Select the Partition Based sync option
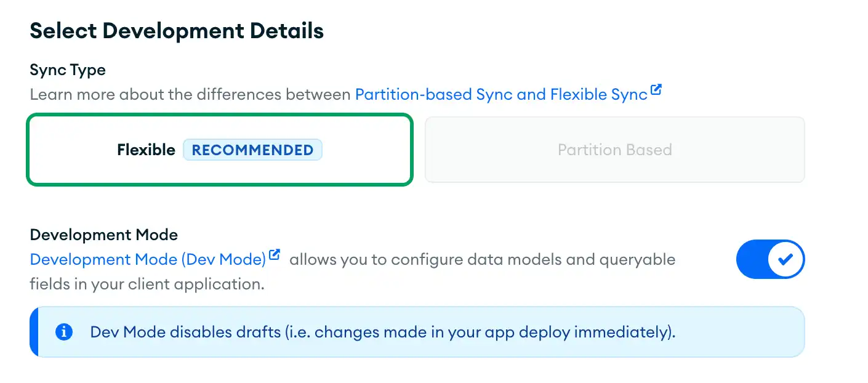 614,150
